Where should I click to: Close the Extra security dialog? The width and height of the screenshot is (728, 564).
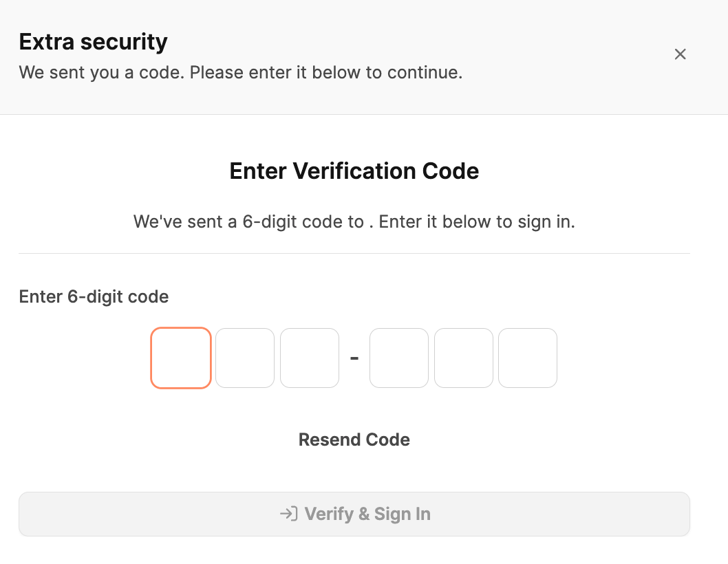pos(680,54)
